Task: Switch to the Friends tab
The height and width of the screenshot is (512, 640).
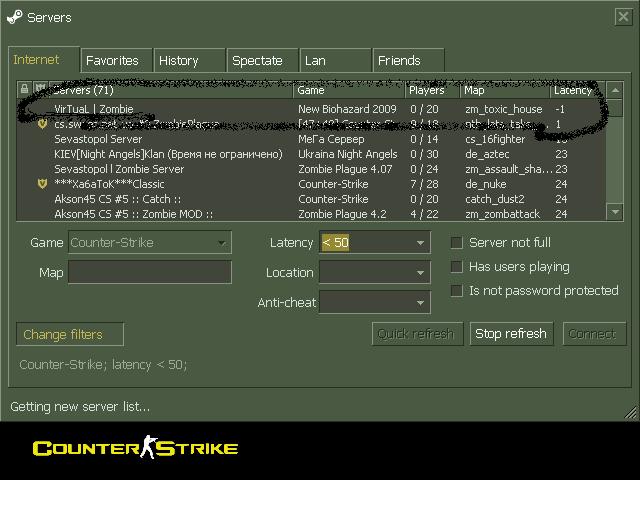Action: pos(409,60)
